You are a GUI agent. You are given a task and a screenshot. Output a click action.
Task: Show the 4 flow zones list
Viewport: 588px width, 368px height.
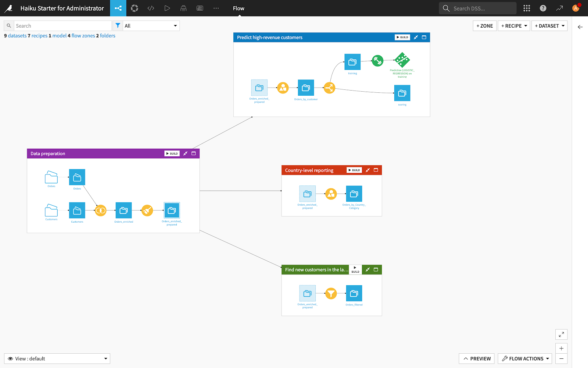[81, 36]
